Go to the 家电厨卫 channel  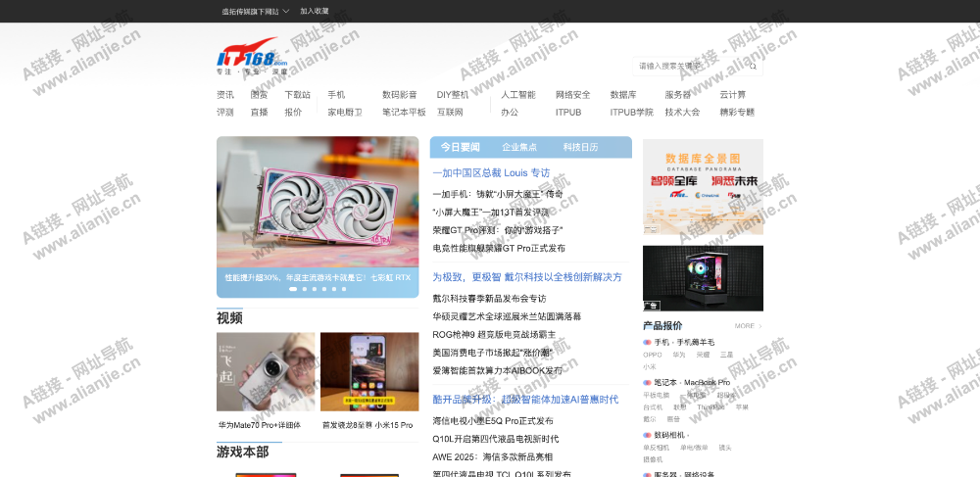[345, 113]
